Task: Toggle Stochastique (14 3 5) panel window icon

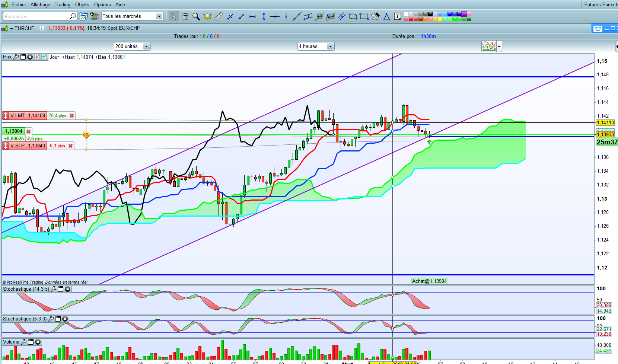Action: click(60, 289)
